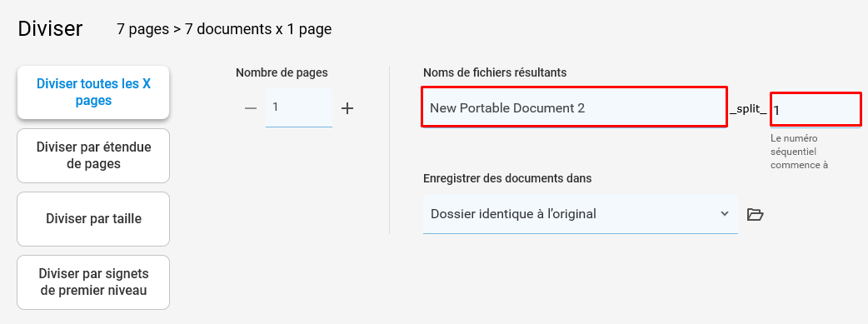Image resolution: width=868 pixels, height=324 pixels.
Task: Click the vertical divider line between sections
Action: point(389,150)
